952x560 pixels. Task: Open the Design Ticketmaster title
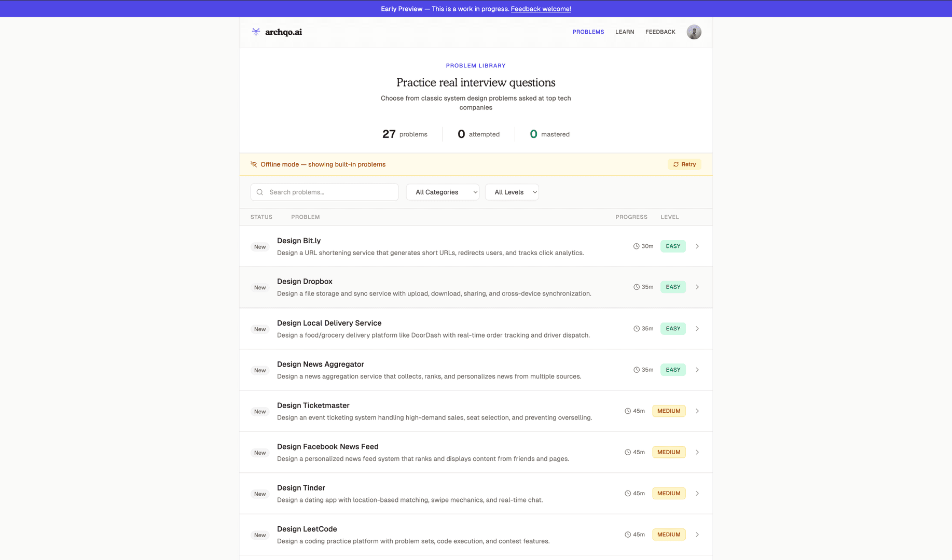coord(313,405)
